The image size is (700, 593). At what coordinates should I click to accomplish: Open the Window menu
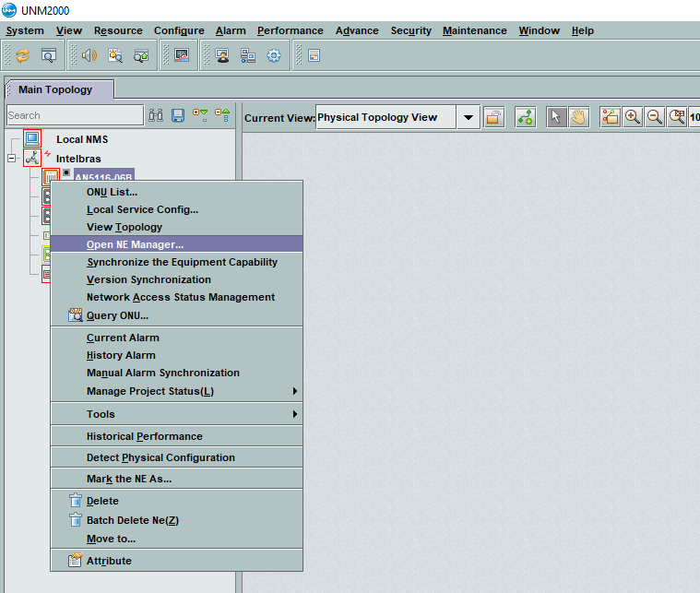tap(539, 30)
